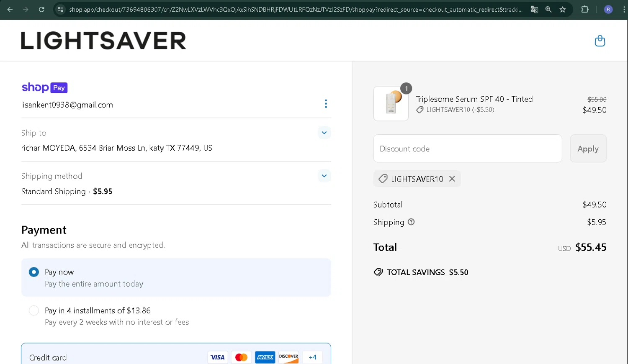Click the Visa card icon

point(218,357)
